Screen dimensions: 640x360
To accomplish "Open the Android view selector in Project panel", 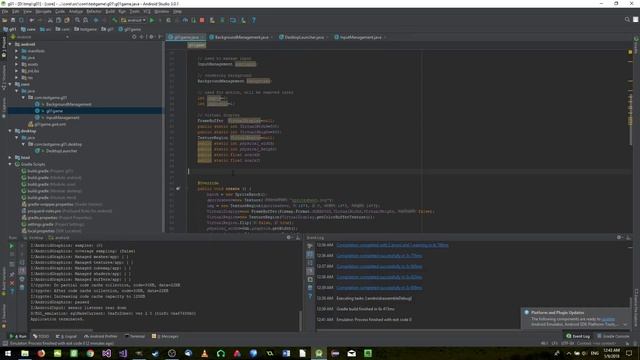I will pos(40,37).
